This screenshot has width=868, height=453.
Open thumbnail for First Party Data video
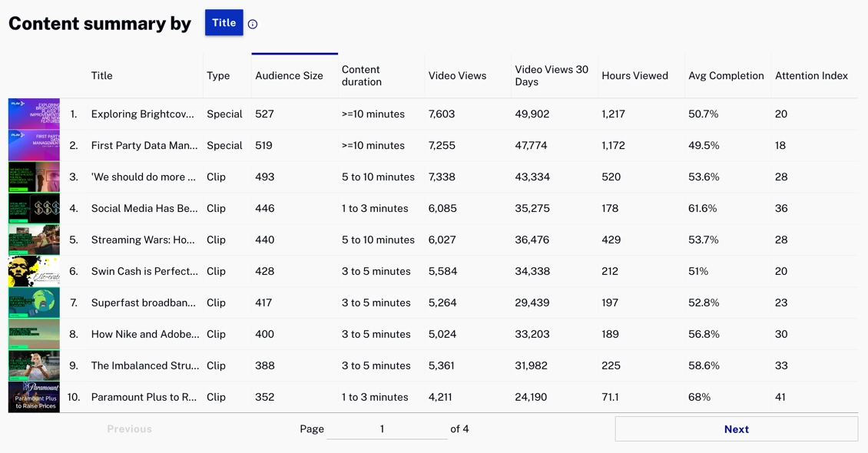tap(34, 145)
